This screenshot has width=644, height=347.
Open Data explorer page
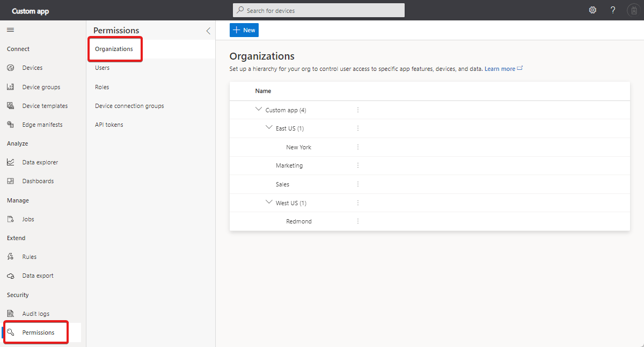coord(40,162)
